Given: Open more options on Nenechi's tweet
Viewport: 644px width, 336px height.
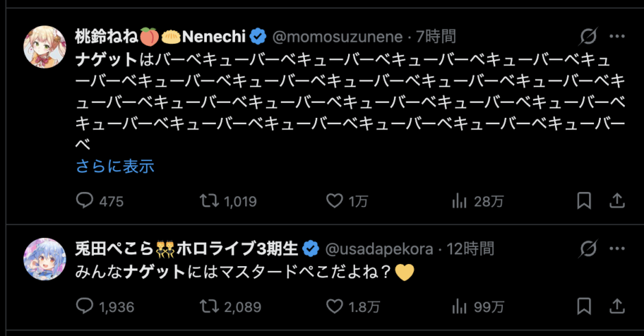Looking at the screenshot, I should click(617, 36).
